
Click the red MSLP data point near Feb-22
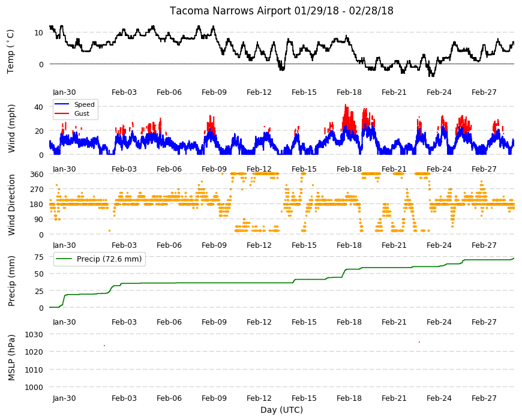click(419, 342)
